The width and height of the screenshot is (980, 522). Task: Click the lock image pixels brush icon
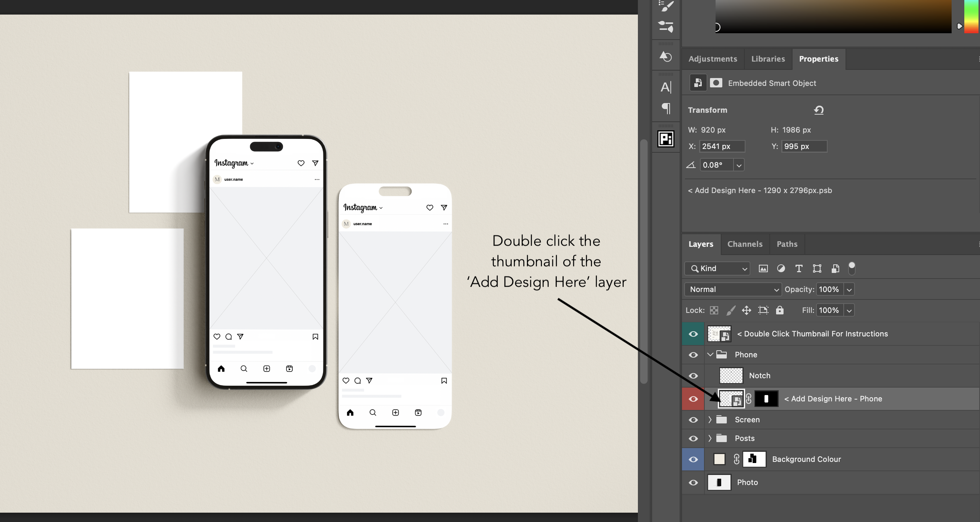click(730, 310)
